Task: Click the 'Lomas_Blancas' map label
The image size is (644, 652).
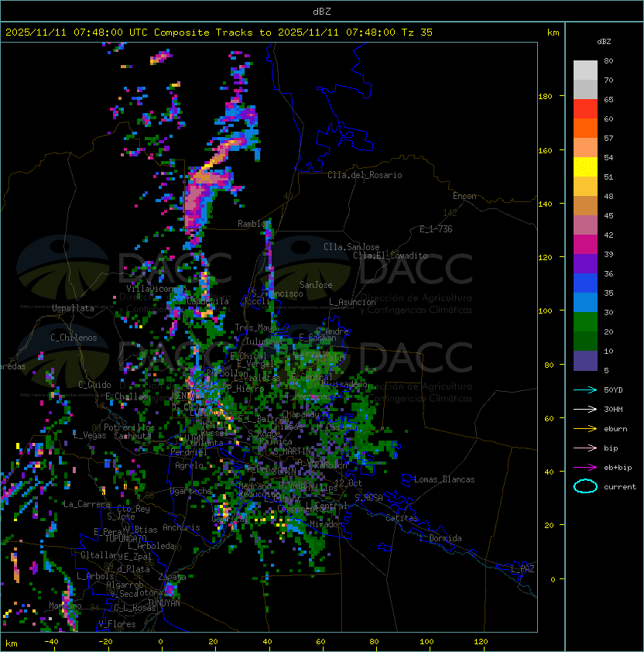Action: (444, 479)
